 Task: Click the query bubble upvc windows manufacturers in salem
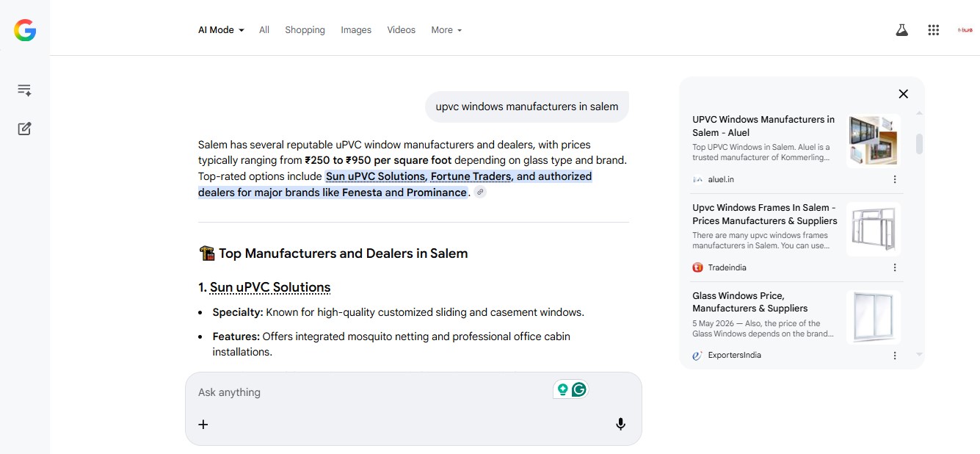click(527, 107)
